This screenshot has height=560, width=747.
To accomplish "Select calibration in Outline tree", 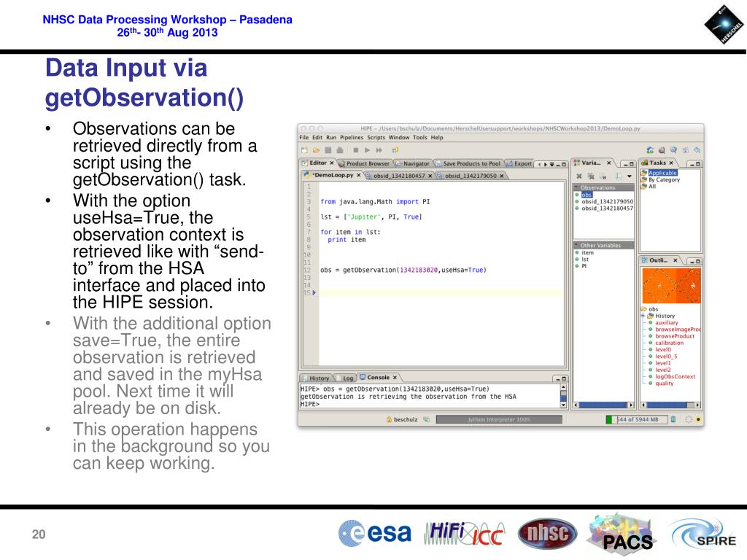I will [670, 343].
